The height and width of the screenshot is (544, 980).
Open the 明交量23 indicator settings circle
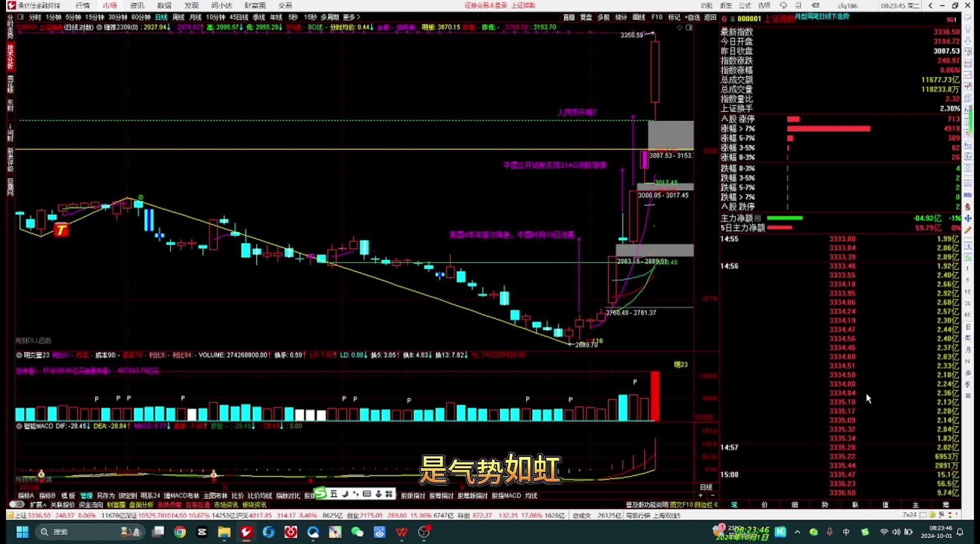(19, 355)
